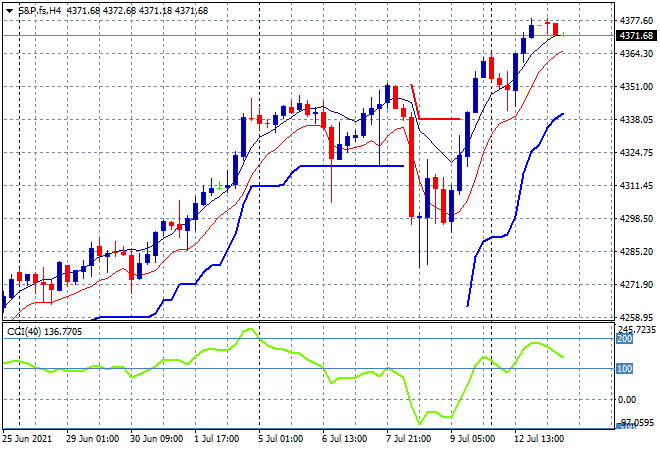Select the 29 Jun 01:00 time axis label
The image size is (660, 450).
click(x=92, y=439)
